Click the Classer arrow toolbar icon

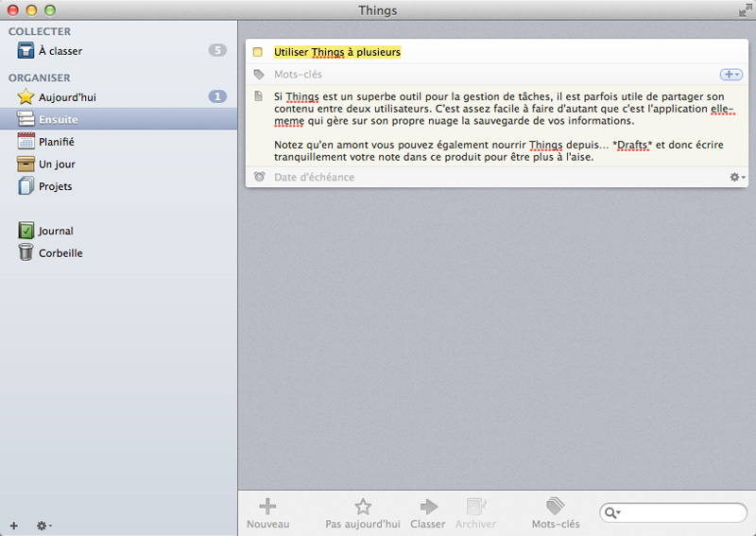tap(428, 506)
